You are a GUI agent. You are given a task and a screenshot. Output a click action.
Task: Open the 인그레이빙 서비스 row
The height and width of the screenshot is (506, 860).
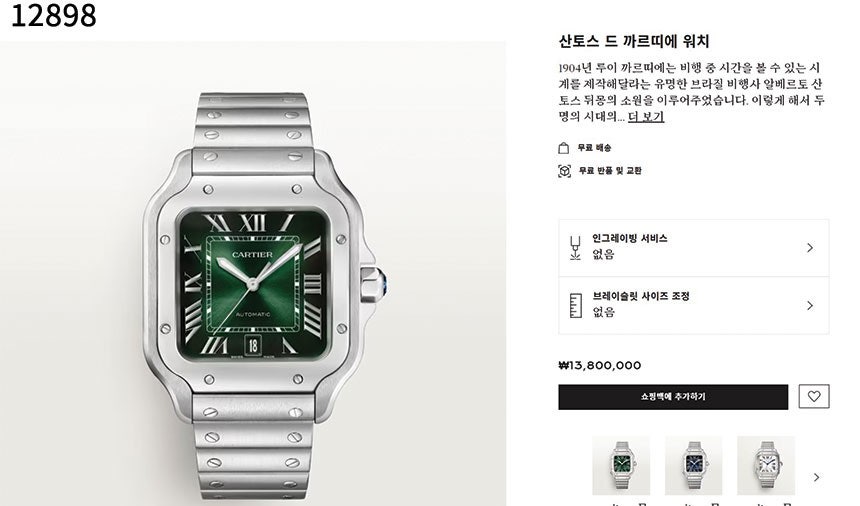coord(693,248)
